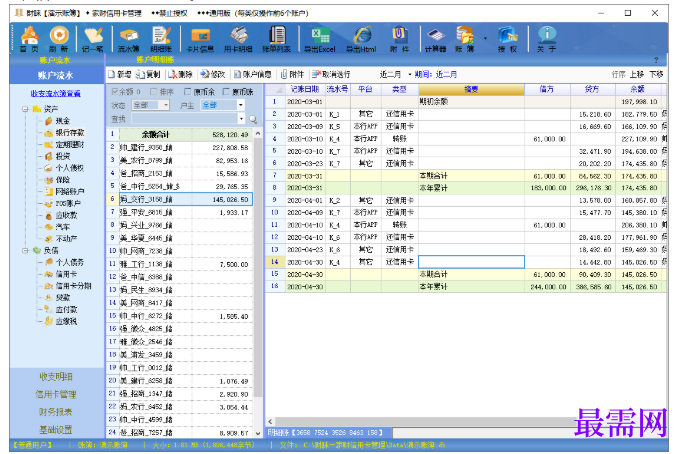Click the 下移 row order button
Screen dimensions: 686x454
coord(656,74)
